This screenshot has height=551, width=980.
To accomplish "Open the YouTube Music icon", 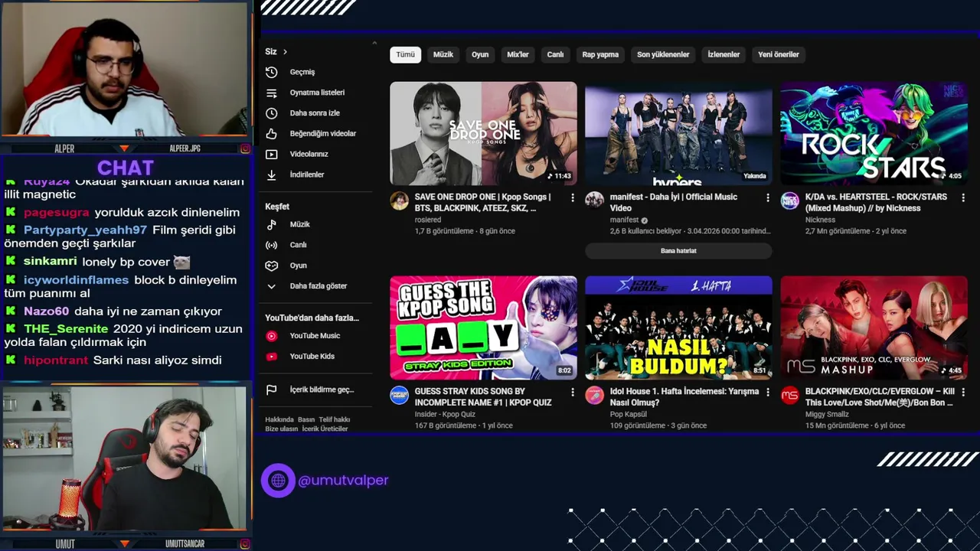I will (x=271, y=336).
